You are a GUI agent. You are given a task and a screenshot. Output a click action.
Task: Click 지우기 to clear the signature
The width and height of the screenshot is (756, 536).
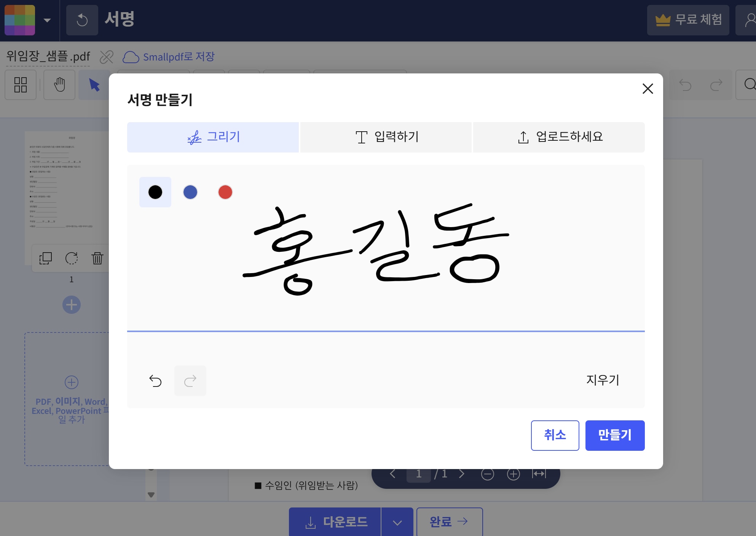603,380
